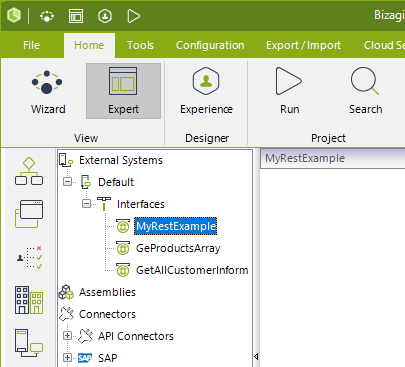Screen dimensions: 405x367
Task: Select External Systems root node
Action: (121, 160)
